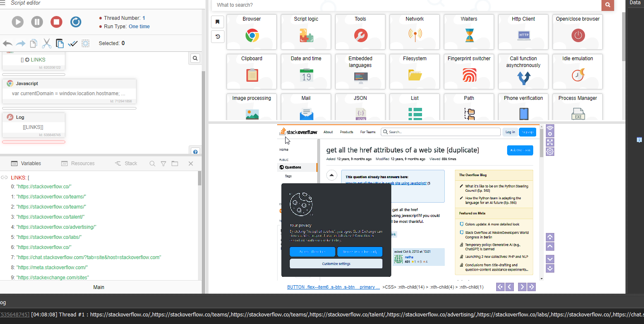The width and height of the screenshot is (644, 324).
Task: Open the Fingerprint switcher module
Action: click(x=469, y=71)
